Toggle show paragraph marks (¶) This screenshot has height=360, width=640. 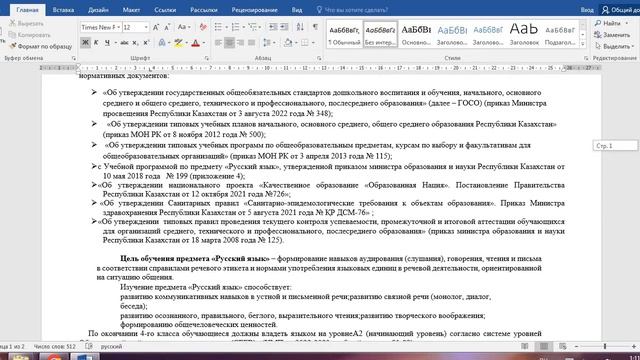[315, 27]
